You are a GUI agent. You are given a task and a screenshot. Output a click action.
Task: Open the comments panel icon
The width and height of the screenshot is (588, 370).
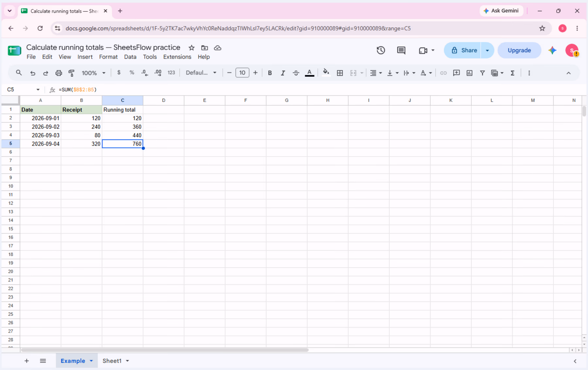(401, 50)
